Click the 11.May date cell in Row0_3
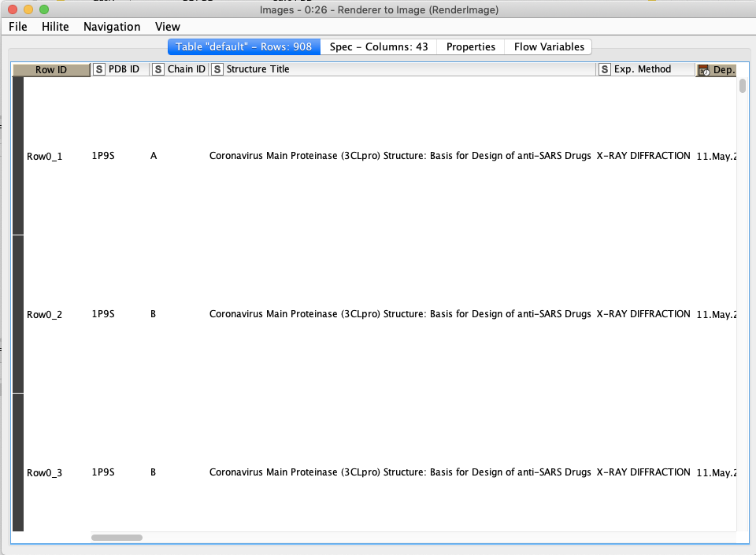 click(x=717, y=472)
